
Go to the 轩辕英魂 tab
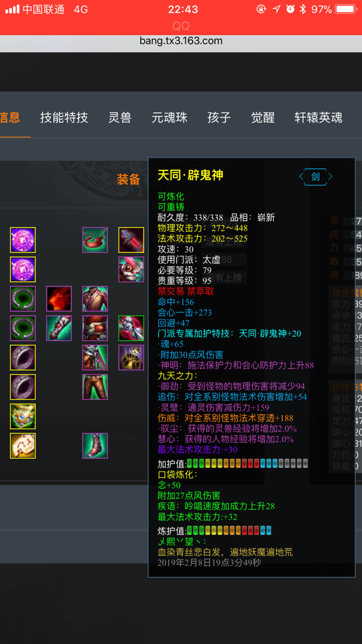pos(318,118)
